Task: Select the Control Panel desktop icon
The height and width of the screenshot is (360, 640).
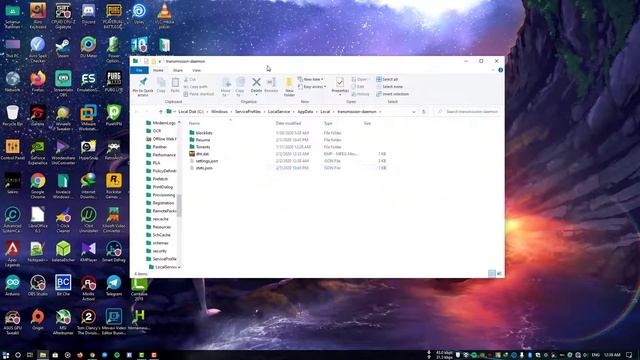Action: (13, 150)
